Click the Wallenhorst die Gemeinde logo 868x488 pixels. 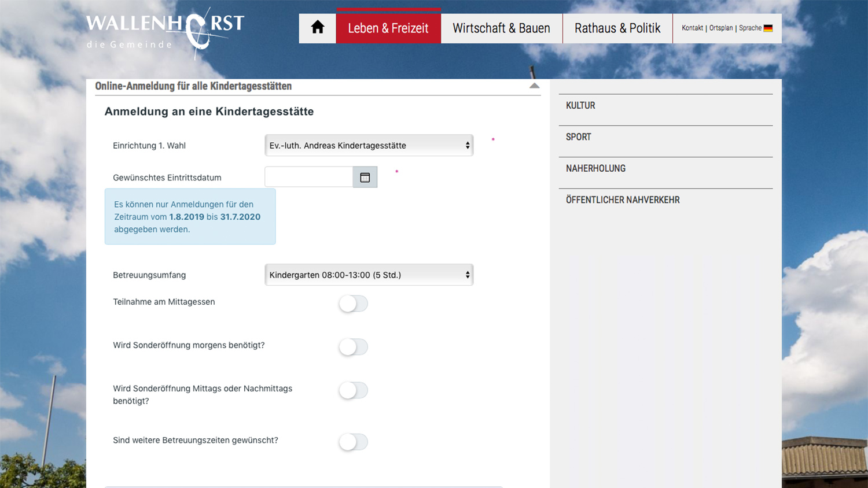pyautogui.click(x=165, y=33)
